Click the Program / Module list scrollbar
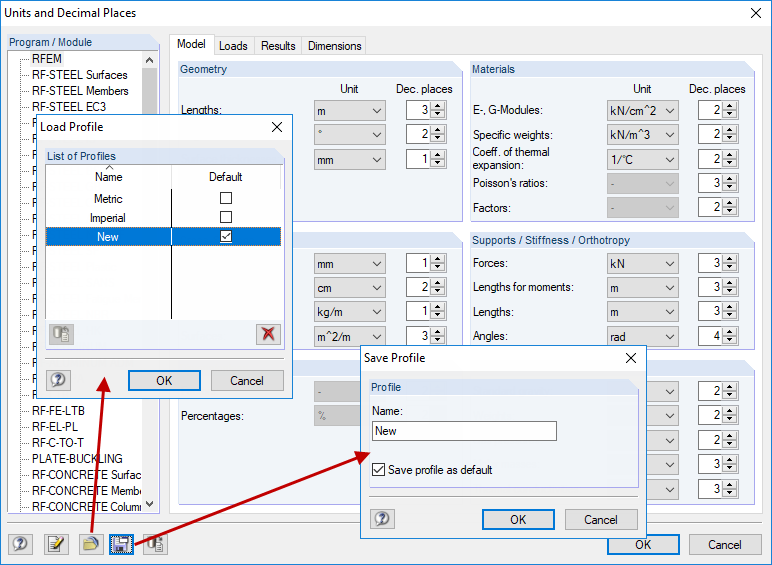The height and width of the screenshot is (565, 772). [x=150, y=92]
